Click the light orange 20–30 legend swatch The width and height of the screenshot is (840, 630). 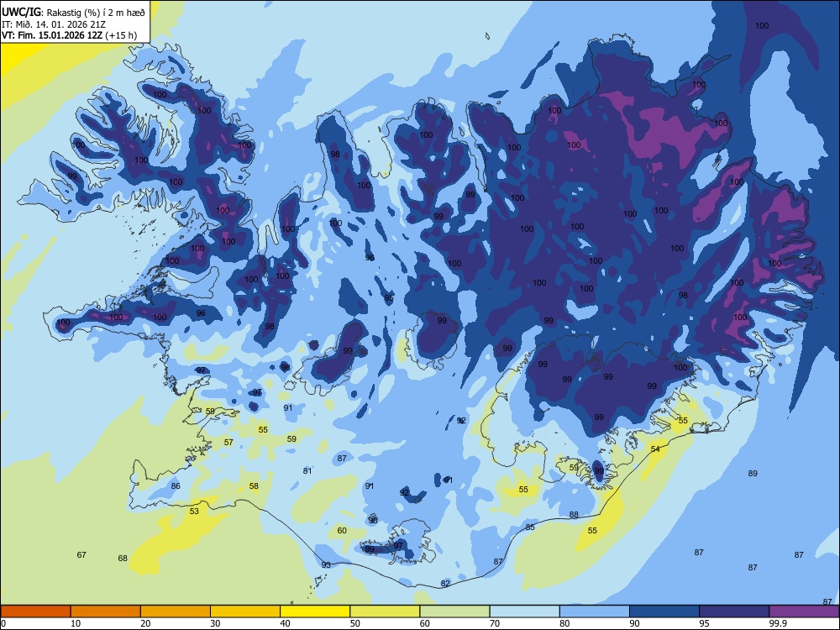[x=176, y=612]
